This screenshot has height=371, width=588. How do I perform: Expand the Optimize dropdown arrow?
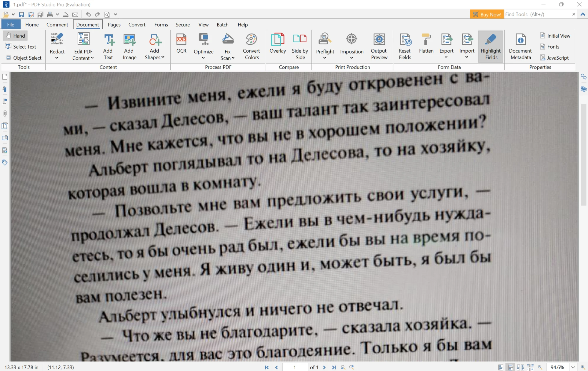point(204,58)
